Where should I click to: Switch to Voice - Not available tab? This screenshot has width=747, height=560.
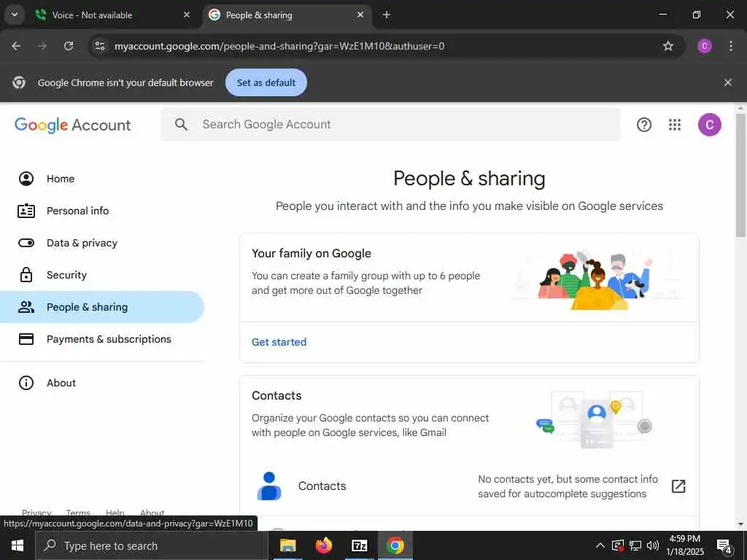(x=112, y=15)
